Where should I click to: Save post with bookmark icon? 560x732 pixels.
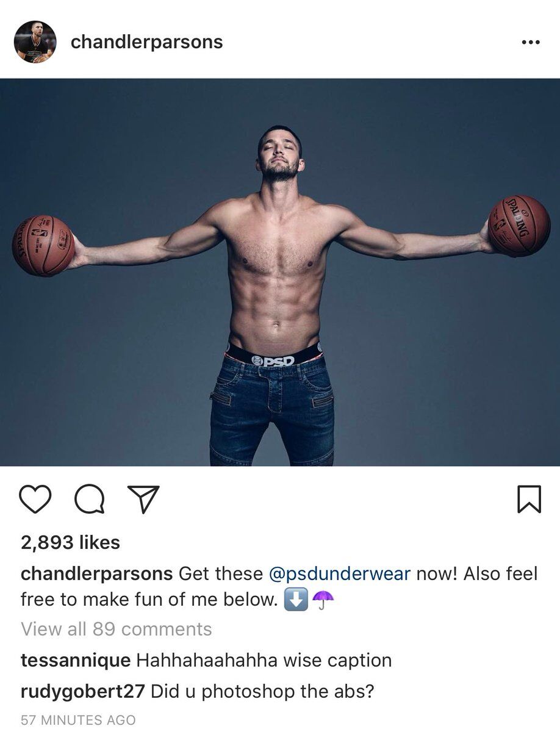[x=529, y=499]
